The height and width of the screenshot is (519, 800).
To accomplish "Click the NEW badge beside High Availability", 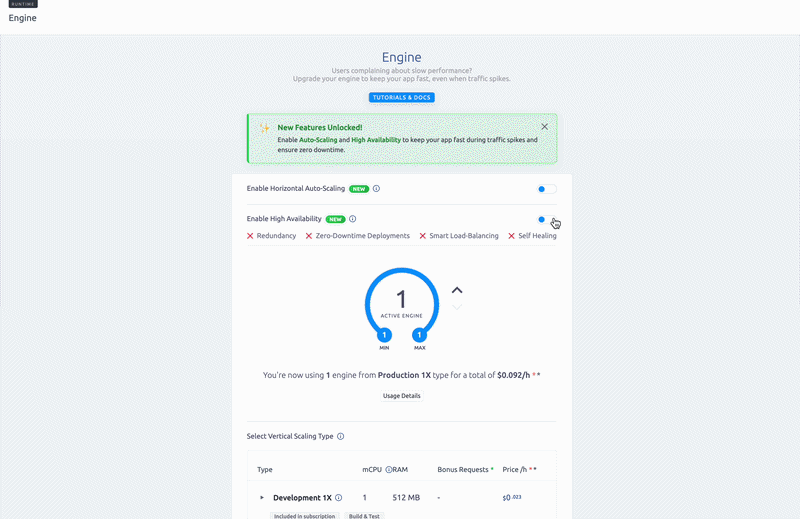I will [x=335, y=219].
